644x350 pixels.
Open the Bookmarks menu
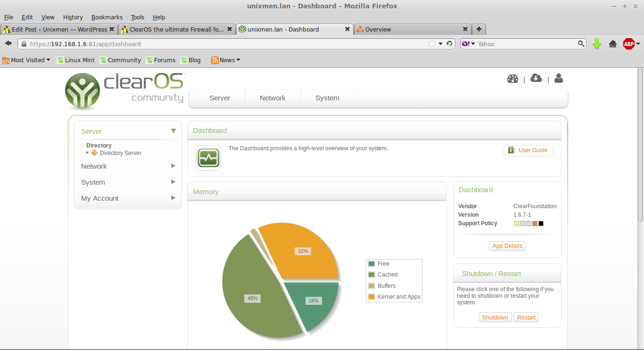(x=107, y=17)
